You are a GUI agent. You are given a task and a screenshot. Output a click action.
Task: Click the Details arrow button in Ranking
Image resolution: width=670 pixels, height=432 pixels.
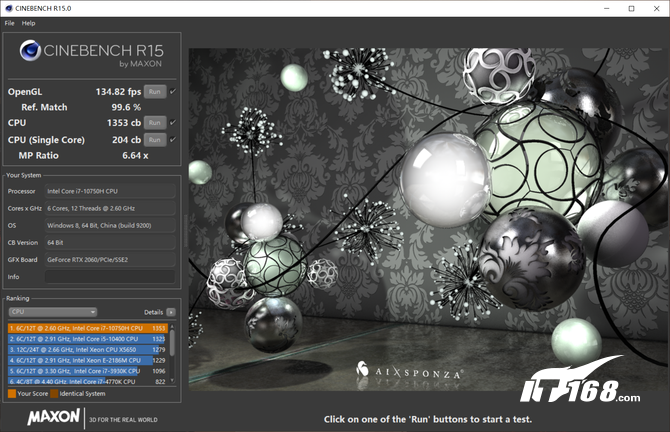171,312
